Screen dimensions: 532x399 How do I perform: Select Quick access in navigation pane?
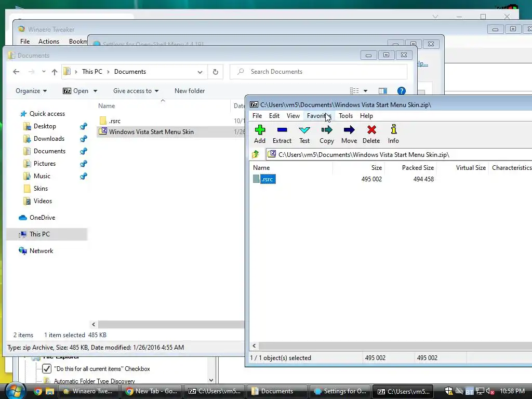pos(47,114)
